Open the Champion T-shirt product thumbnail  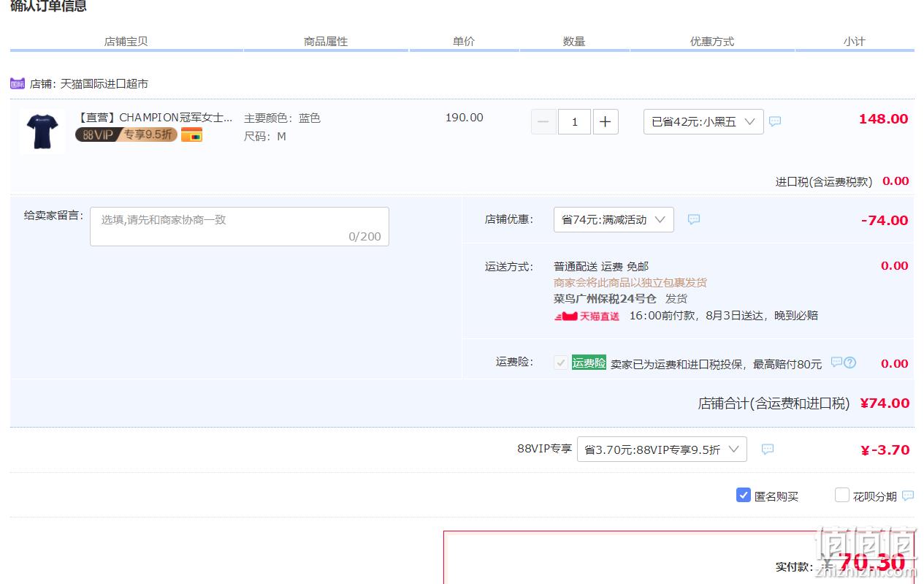tap(42, 132)
